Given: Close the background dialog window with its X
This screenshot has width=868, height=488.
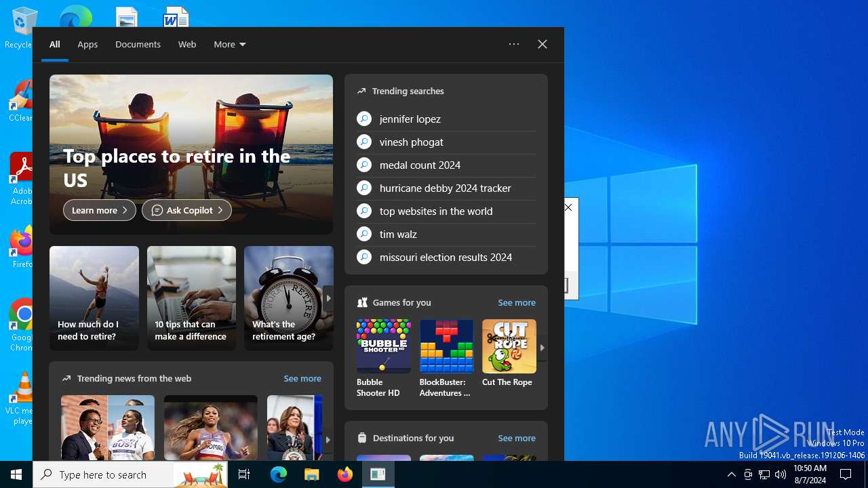Looking at the screenshot, I should 568,207.
